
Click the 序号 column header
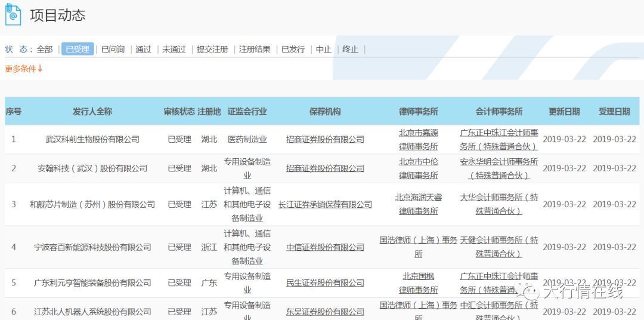click(x=14, y=112)
